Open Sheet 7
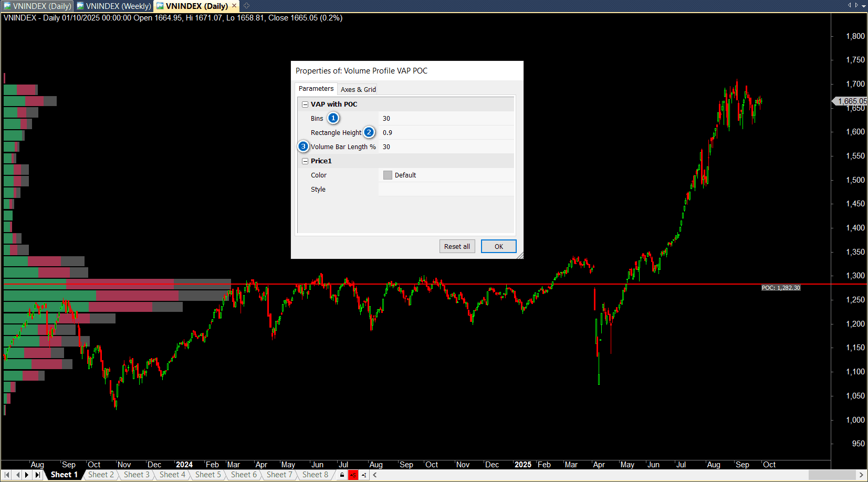Image resolution: width=868 pixels, height=482 pixels. tap(279, 475)
